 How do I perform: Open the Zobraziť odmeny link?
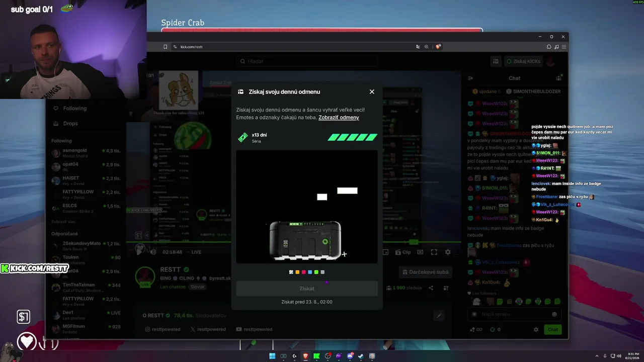(x=339, y=117)
